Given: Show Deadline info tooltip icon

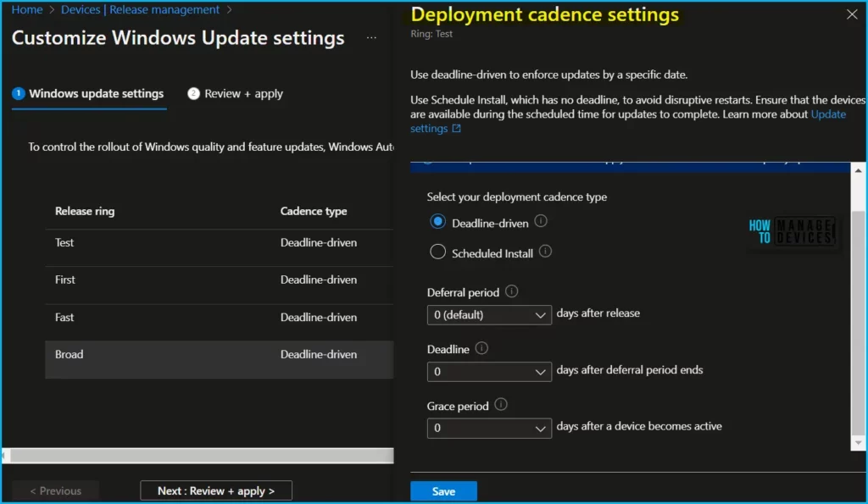Looking at the screenshot, I should [481, 348].
